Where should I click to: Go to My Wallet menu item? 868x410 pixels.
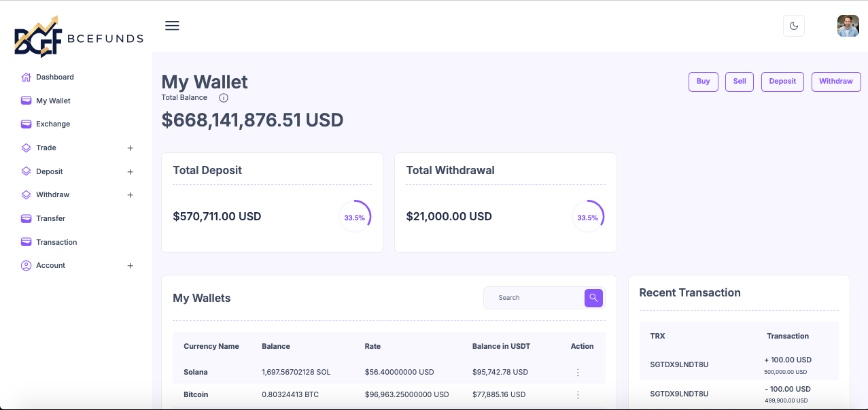pyautogui.click(x=53, y=101)
